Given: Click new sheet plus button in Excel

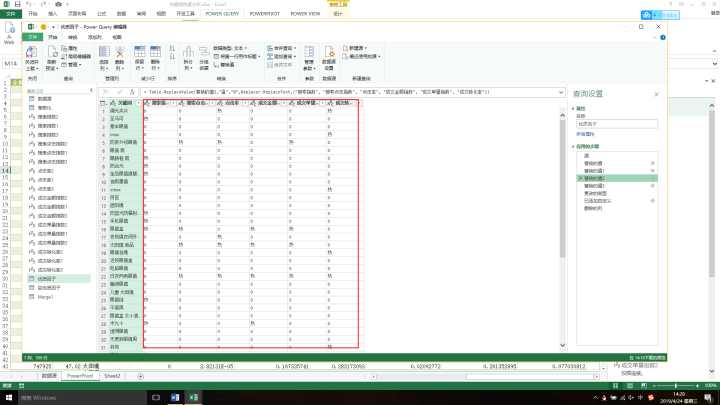Looking at the screenshot, I should click(141, 377).
